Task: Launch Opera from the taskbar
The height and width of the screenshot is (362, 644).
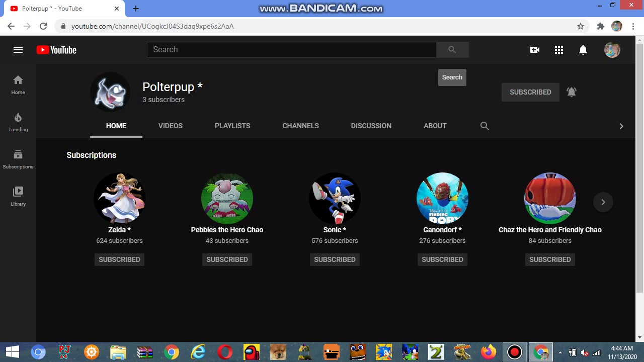Action: pos(225,352)
